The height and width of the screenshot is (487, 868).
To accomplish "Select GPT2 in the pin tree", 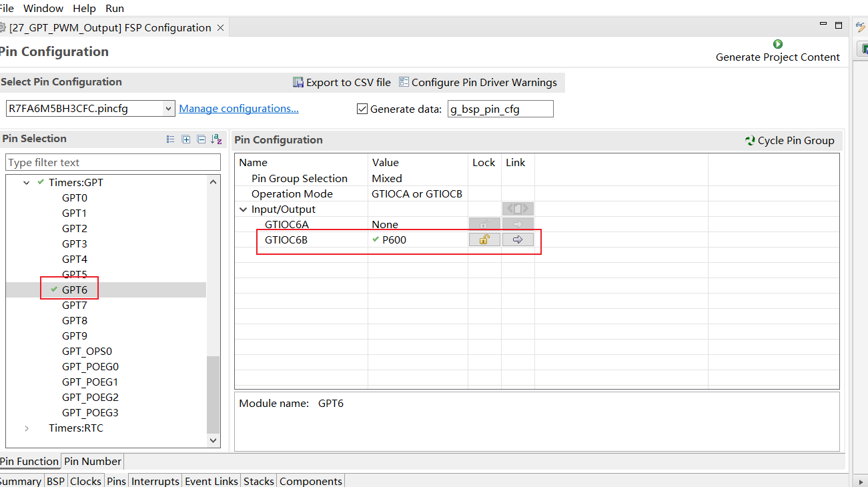I will [75, 229].
